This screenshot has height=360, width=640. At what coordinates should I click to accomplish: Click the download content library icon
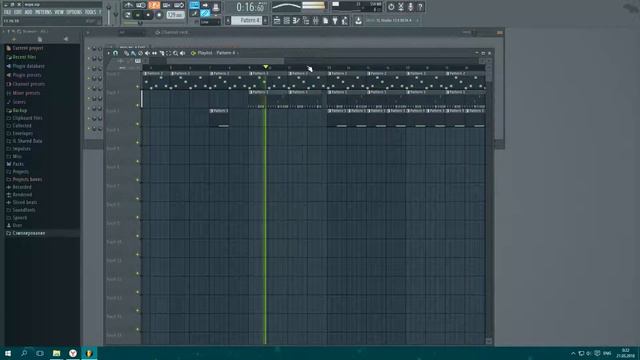(358, 20)
